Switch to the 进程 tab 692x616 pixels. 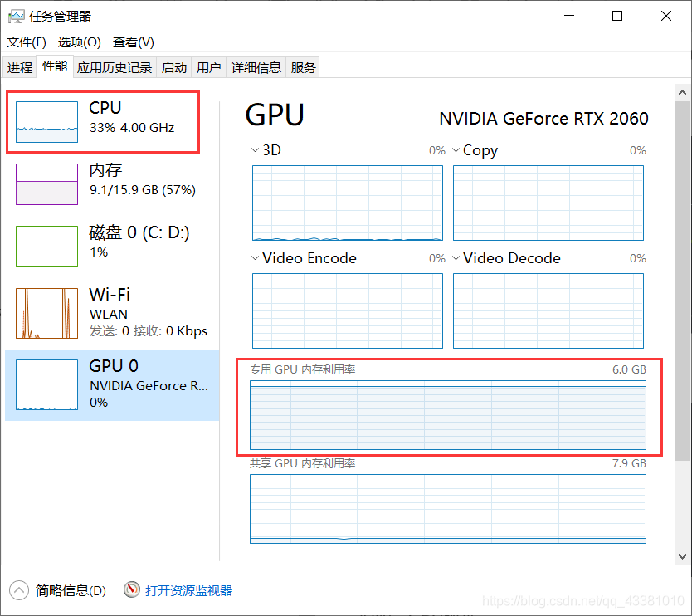click(x=19, y=67)
